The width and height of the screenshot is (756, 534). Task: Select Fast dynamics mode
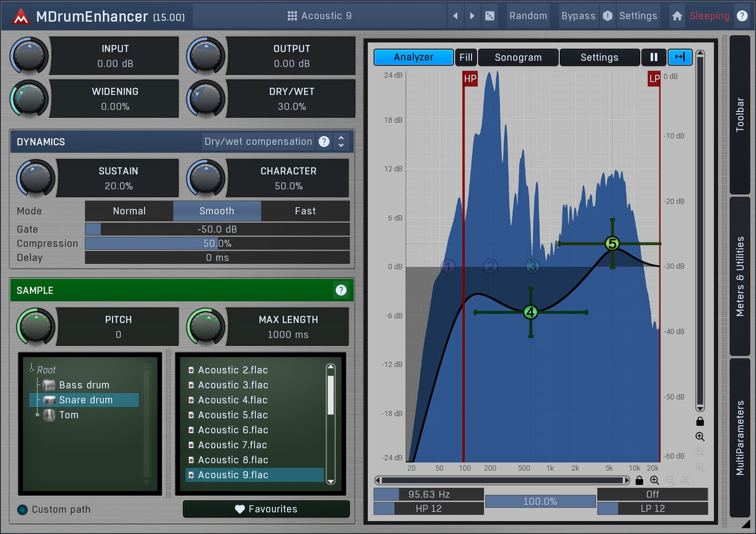[x=305, y=211]
